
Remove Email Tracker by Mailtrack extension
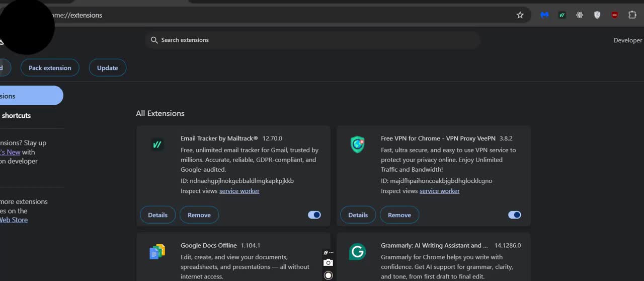point(199,215)
